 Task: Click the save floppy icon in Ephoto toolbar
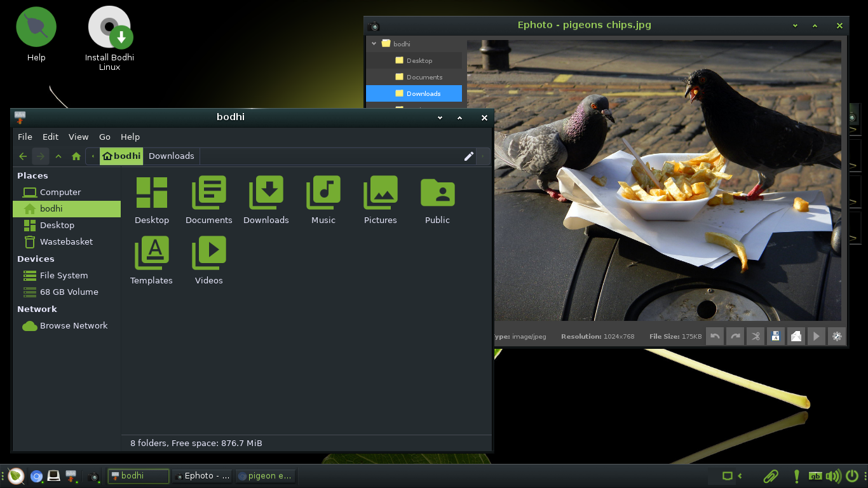pyautogui.click(x=776, y=336)
